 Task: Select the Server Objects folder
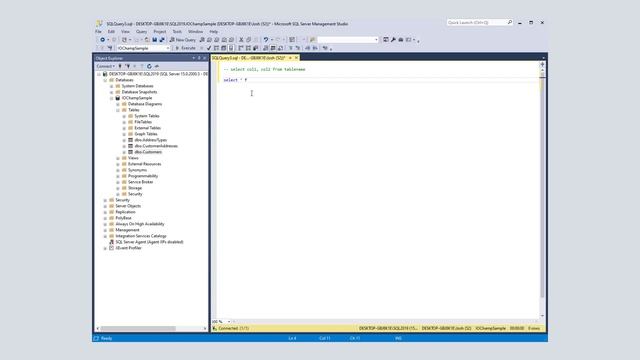pos(128,206)
